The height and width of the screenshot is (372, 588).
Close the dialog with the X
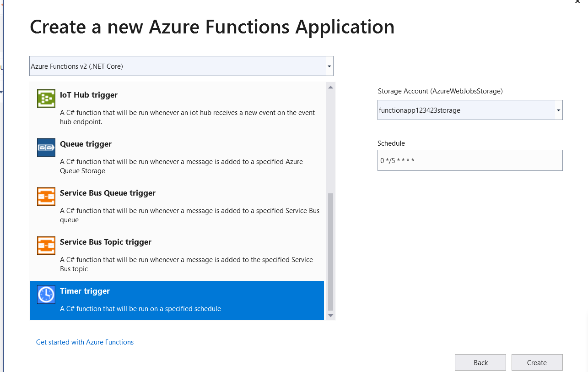point(577,3)
